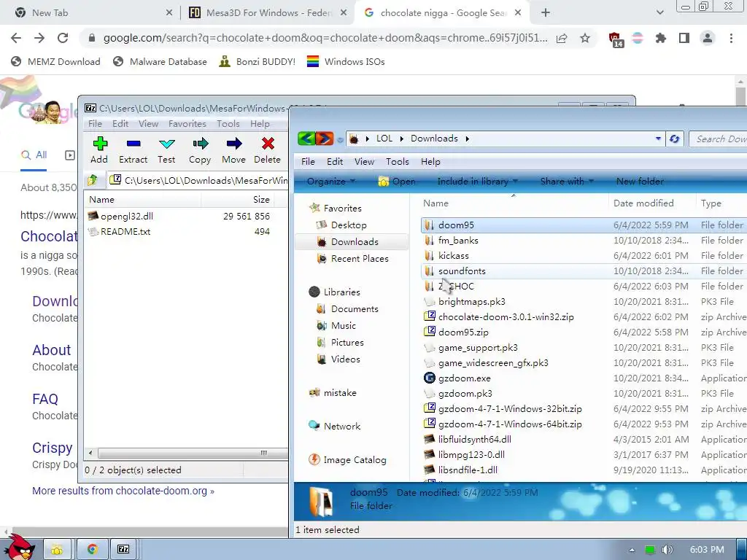747x560 pixels.
Task: Open the Help menu in Explorer
Action: (430, 162)
